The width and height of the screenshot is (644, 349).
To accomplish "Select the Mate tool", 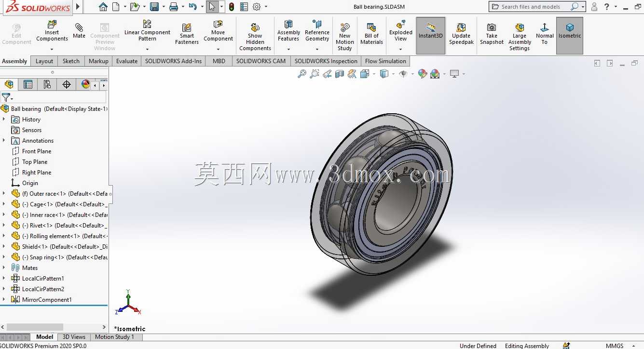I will click(x=79, y=30).
